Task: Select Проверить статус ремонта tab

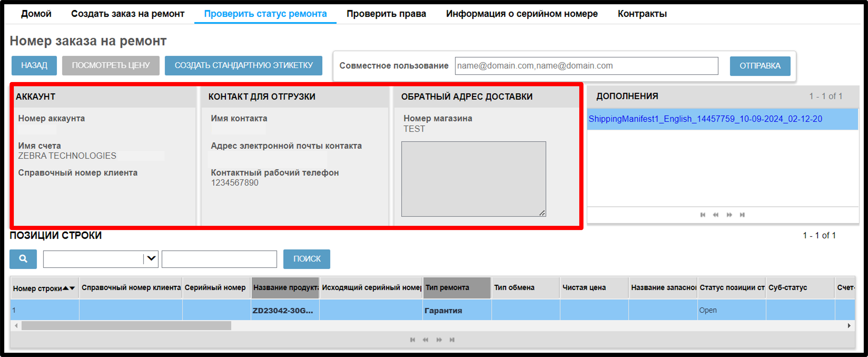Action: pyautogui.click(x=265, y=14)
